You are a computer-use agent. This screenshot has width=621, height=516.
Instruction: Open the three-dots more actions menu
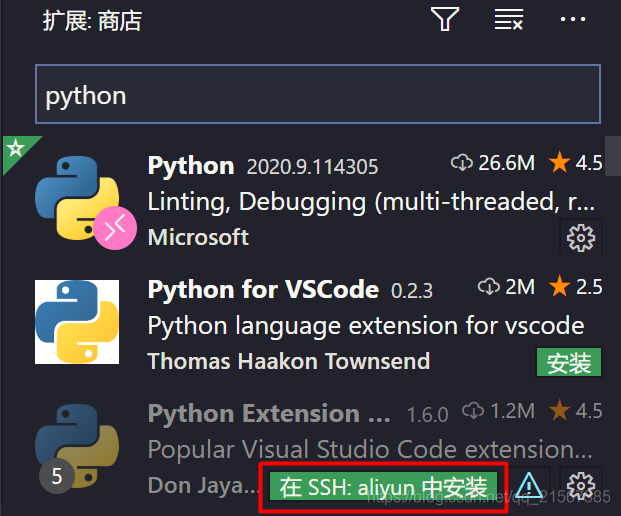(573, 19)
